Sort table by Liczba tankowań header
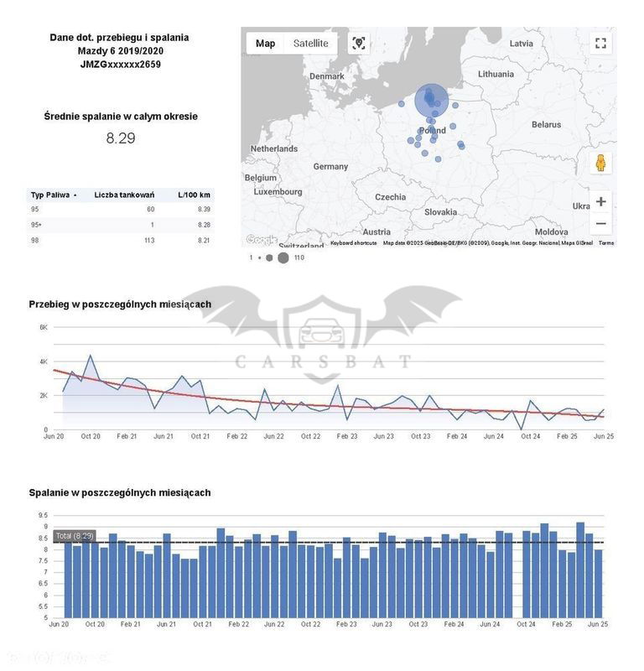Image resolution: width=644 pixels, height=671 pixels. (x=123, y=195)
